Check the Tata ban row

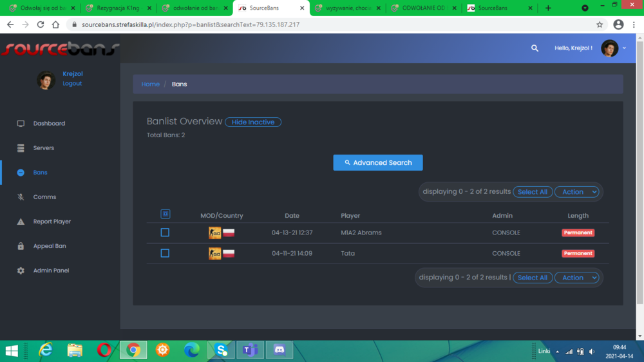point(165,253)
